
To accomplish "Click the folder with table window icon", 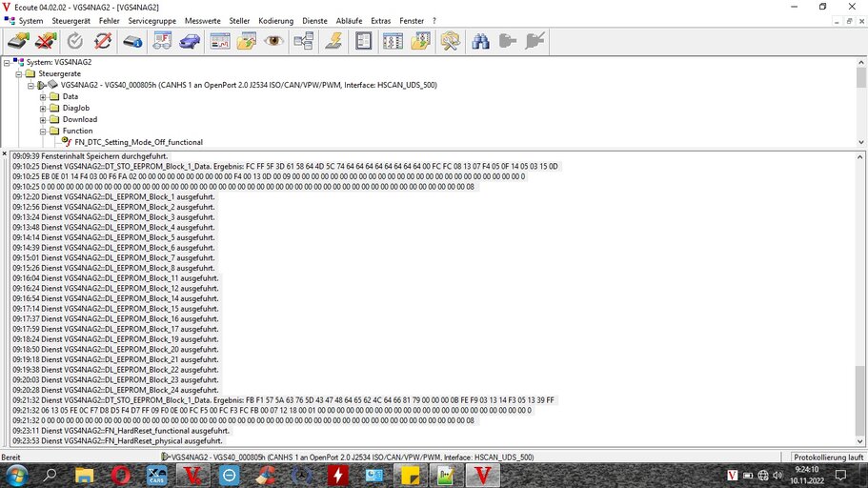I will [247, 41].
